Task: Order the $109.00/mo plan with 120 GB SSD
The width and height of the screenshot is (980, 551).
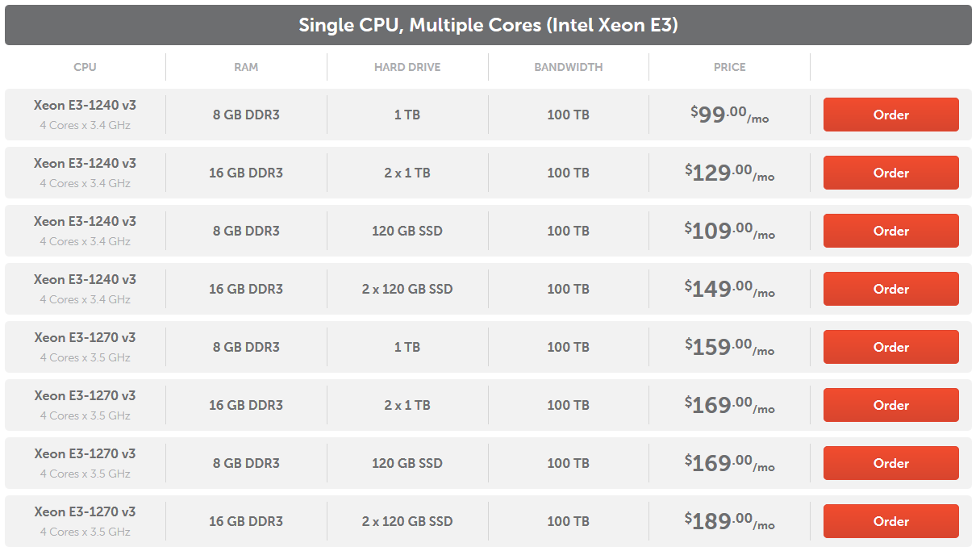Action: [x=890, y=231]
